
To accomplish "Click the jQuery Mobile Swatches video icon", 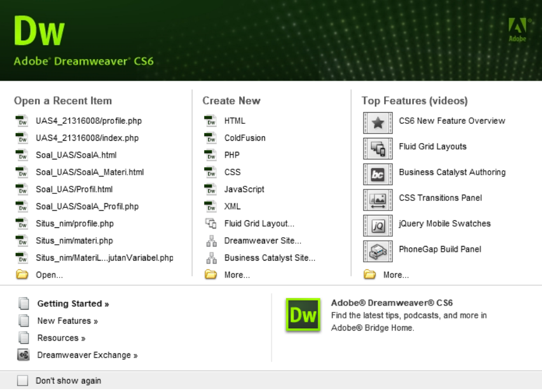I will click(x=378, y=226).
